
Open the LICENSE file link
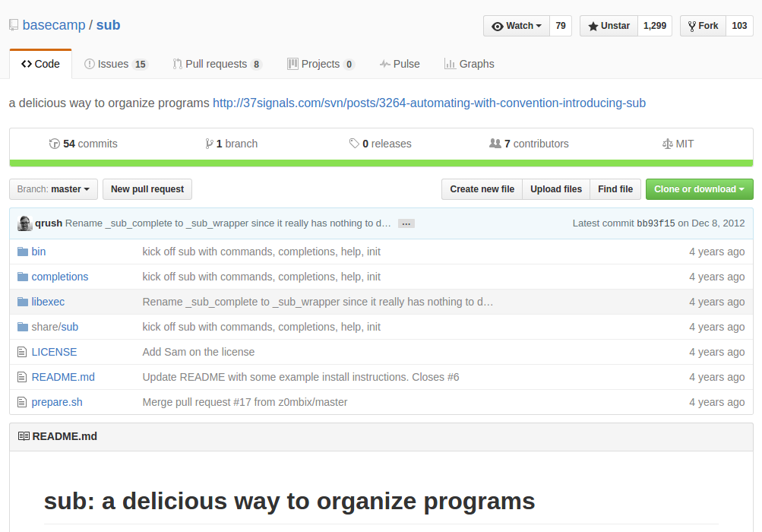54,352
